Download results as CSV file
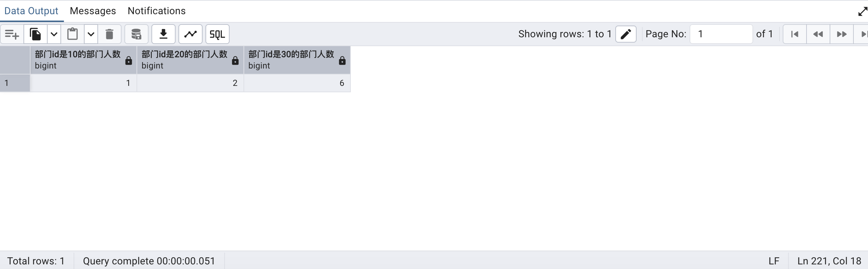 click(x=164, y=34)
